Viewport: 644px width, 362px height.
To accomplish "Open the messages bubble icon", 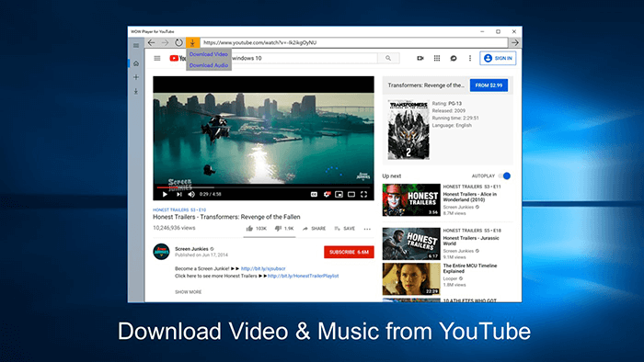I will click(x=454, y=58).
